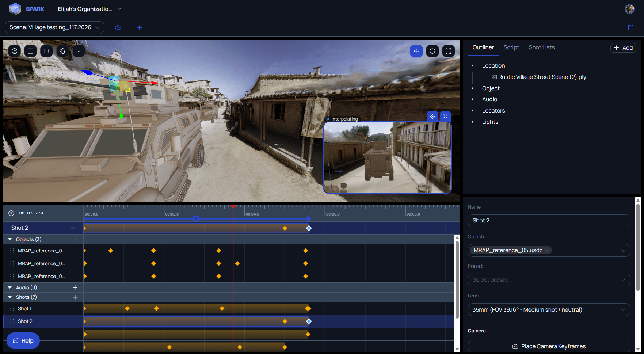Click the target icon above camera preview

point(432,117)
